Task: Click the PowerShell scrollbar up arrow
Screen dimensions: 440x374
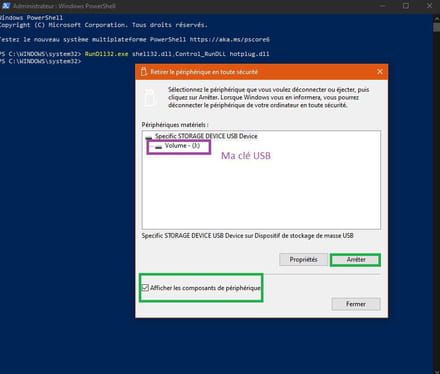Action: tap(436, 18)
